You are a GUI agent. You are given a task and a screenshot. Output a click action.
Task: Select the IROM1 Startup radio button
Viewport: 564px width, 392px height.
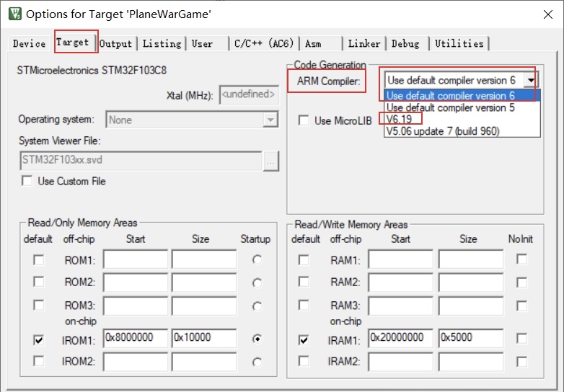(257, 339)
